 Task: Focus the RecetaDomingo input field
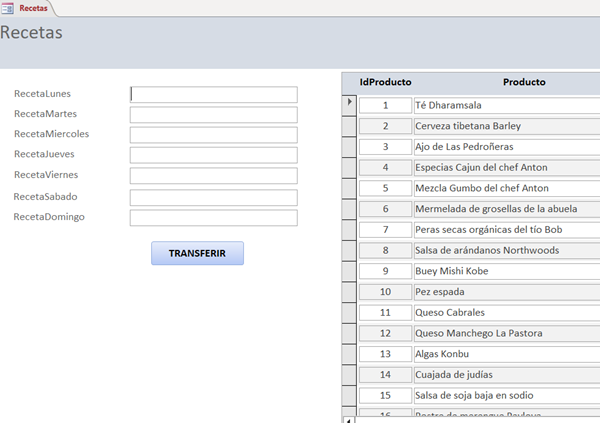[213, 217]
